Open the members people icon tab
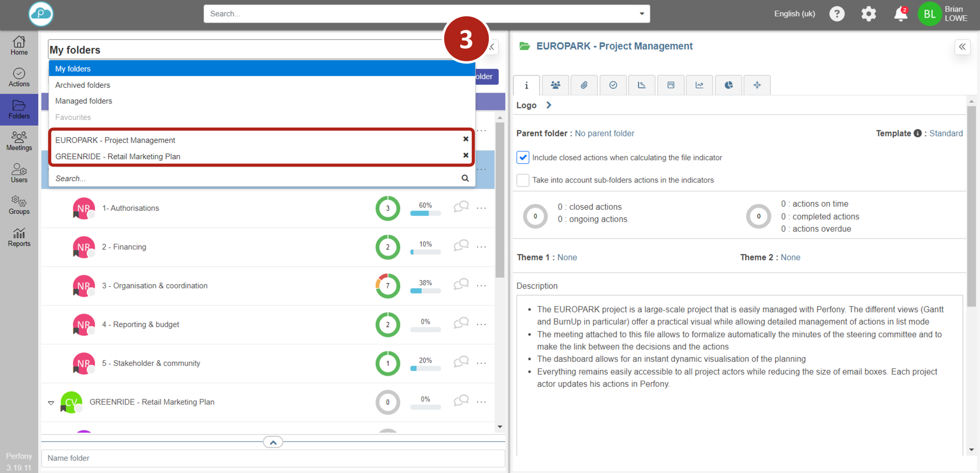This screenshot has height=473, width=980. pyautogui.click(x=555, y=85)
